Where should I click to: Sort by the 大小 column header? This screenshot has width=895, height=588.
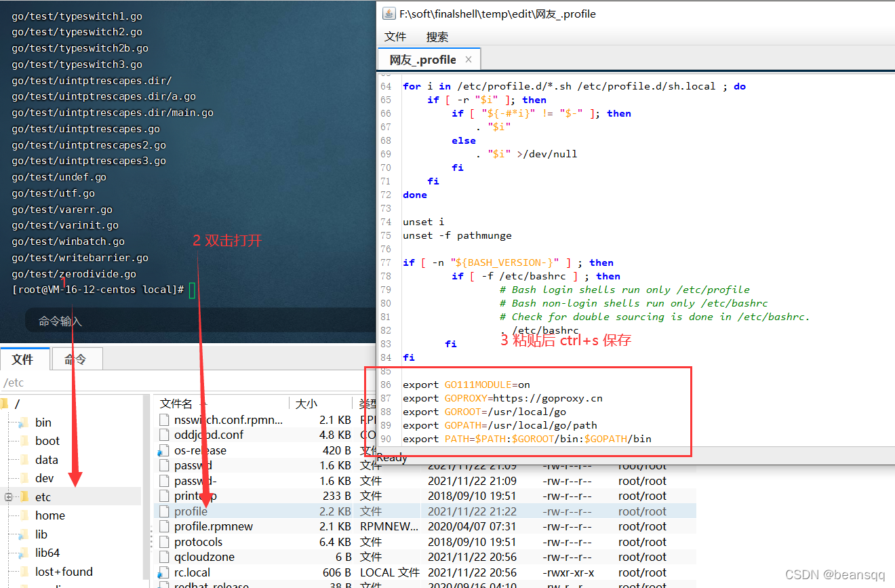pyautogui.click(x=320, y=404)
